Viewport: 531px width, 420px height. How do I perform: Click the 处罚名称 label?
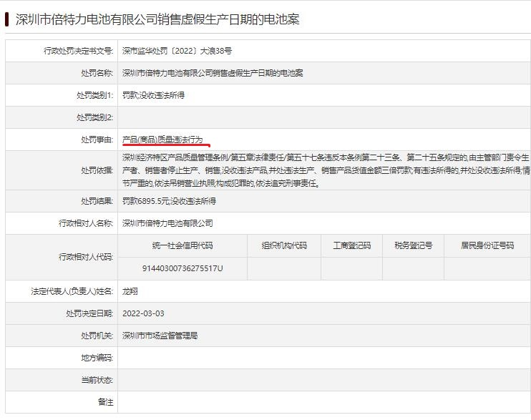tap(97, 73)
